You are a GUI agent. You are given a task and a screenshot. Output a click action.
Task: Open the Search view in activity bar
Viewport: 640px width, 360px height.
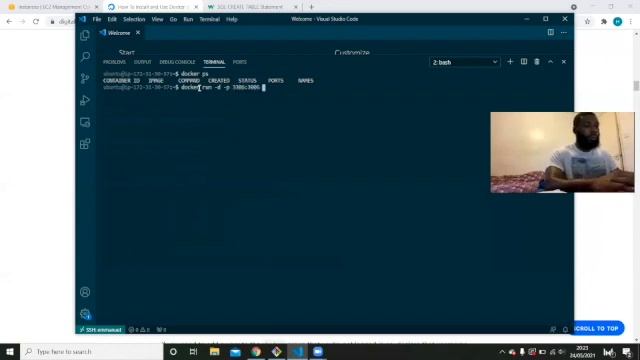coord(85,57)
